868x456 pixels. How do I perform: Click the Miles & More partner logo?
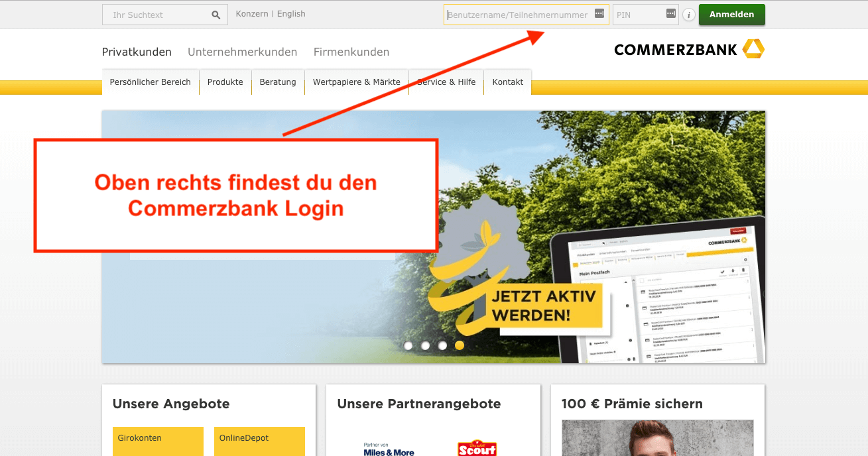389,449
